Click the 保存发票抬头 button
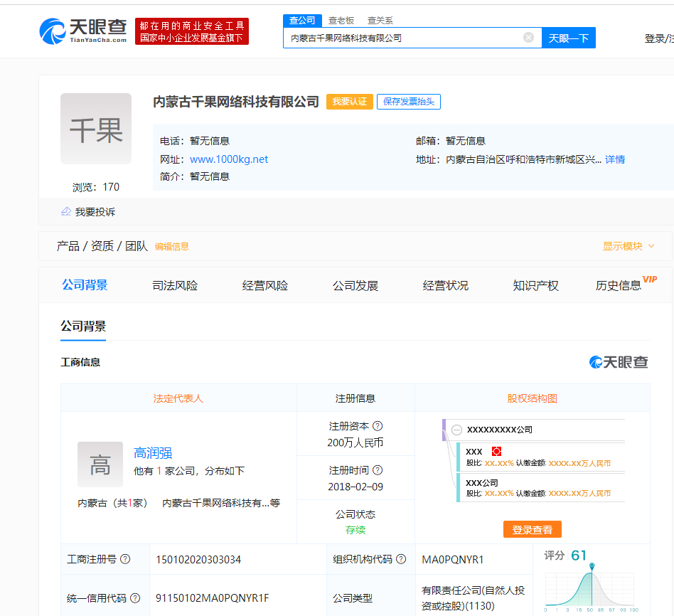The height and width of the screenshot is (616, 674). click(408, 102)
